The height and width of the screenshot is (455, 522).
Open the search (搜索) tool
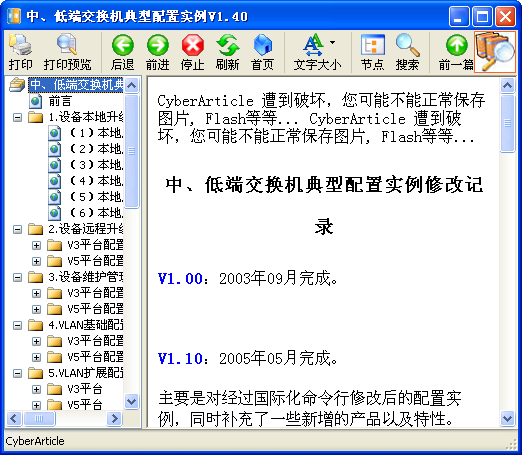[x=407, y=53]
